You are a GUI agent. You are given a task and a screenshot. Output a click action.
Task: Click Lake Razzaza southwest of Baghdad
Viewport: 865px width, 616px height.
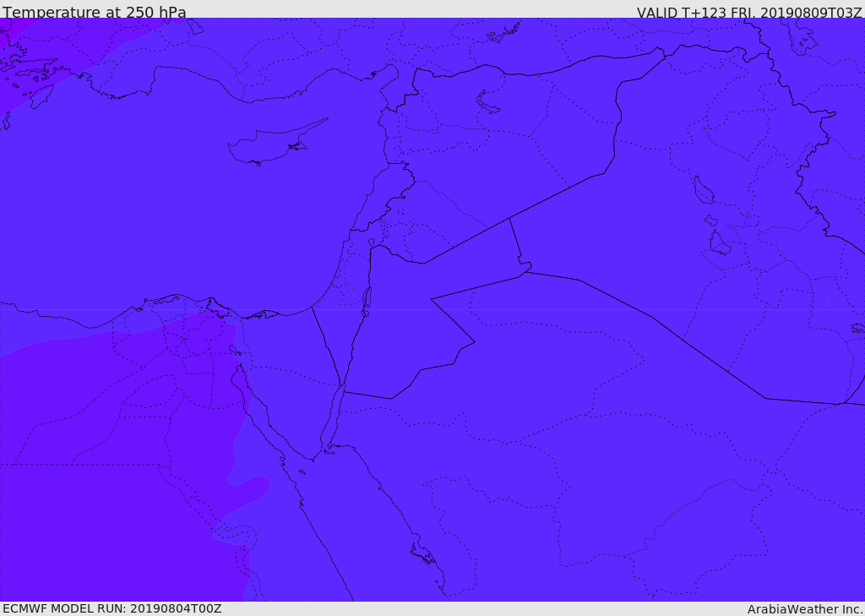[720, 243]
